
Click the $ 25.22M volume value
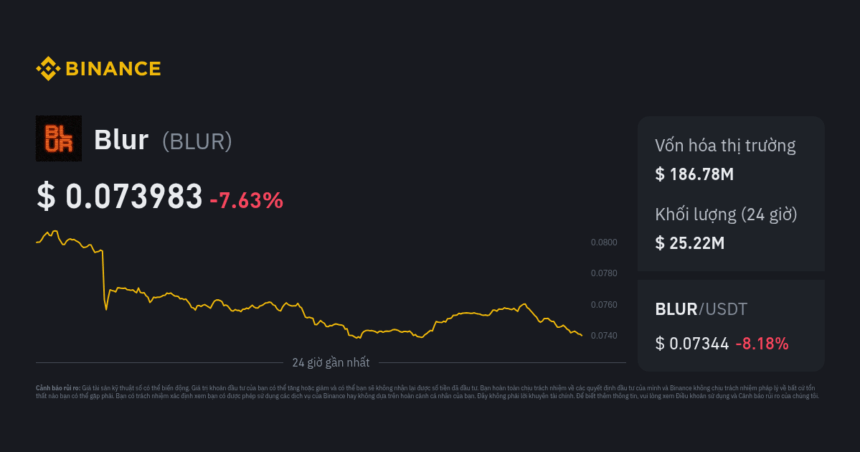690,243
